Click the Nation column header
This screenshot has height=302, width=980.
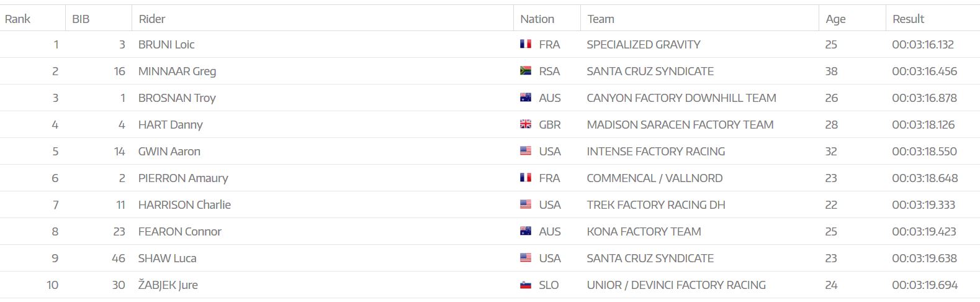(537, 19)
